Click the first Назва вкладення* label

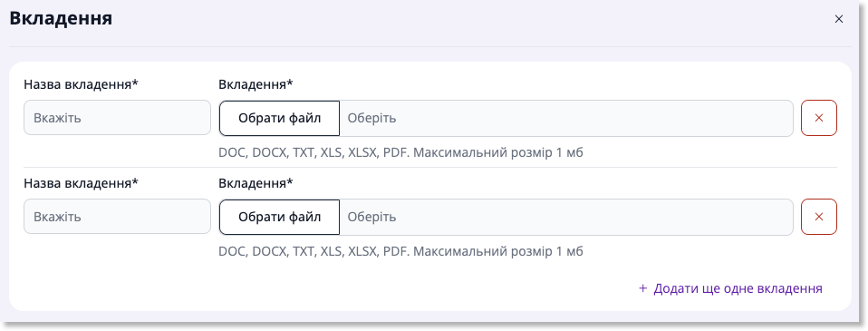click(x=81, y=85)
